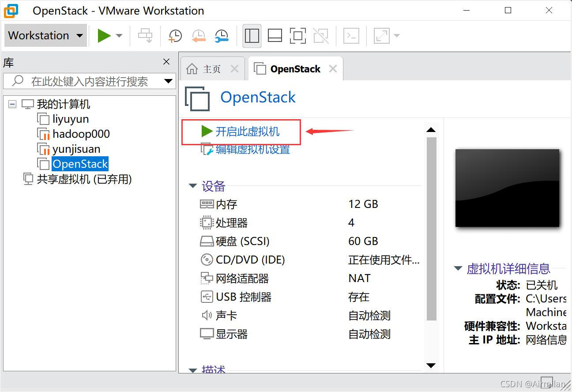Collapse the 描述 section
This screenshot has width=572, height=392.
tap(192, 370)
